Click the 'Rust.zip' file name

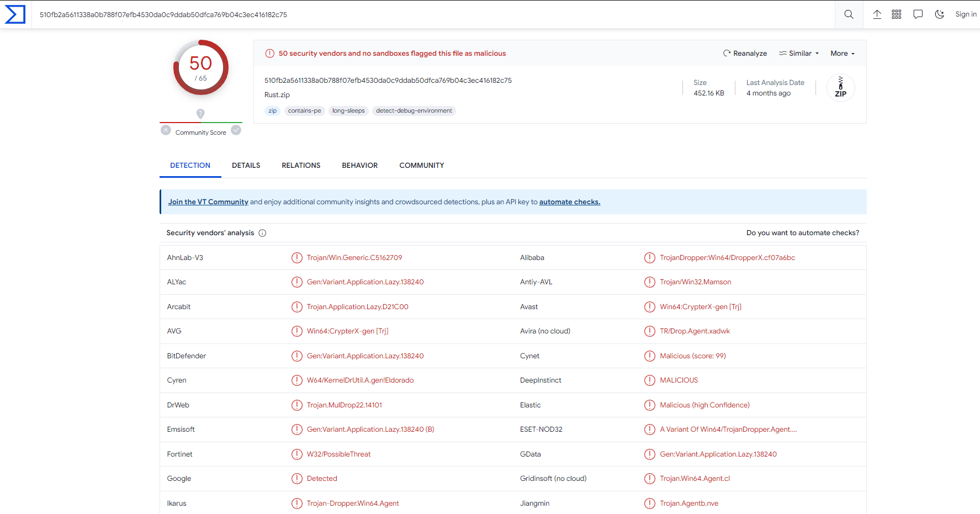[277, 95]
